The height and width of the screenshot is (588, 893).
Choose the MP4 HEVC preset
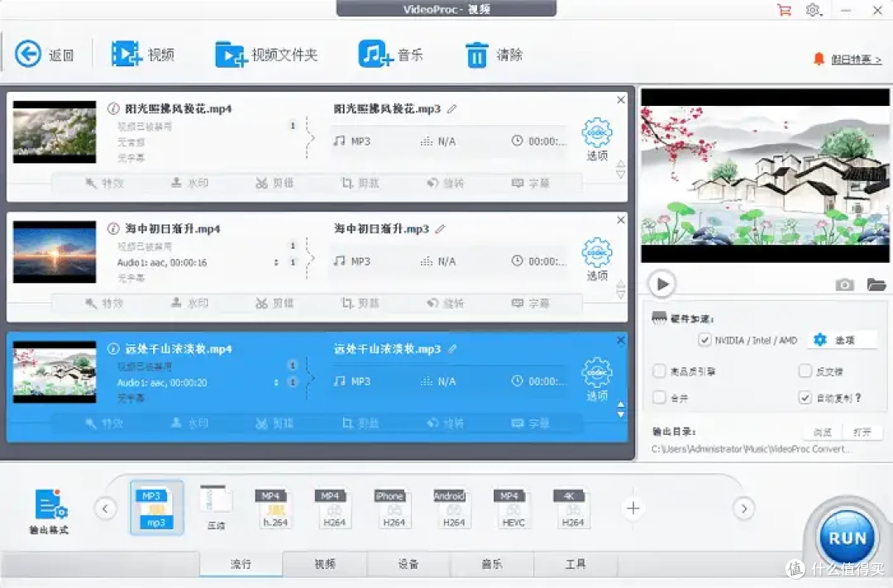[513, 509]
